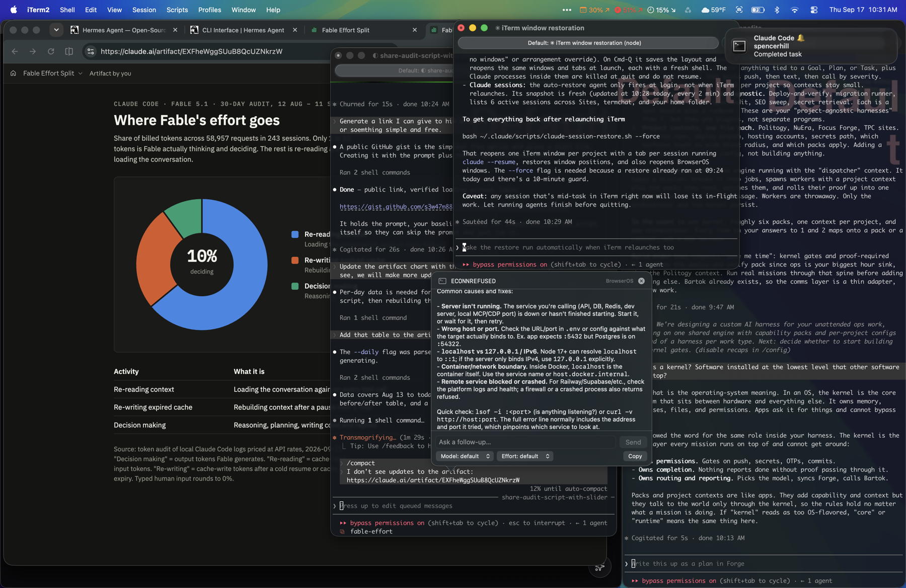Click the screen capture menu bar icon
This screenshot has width=906, height=588.
click(x=739, y=10)
